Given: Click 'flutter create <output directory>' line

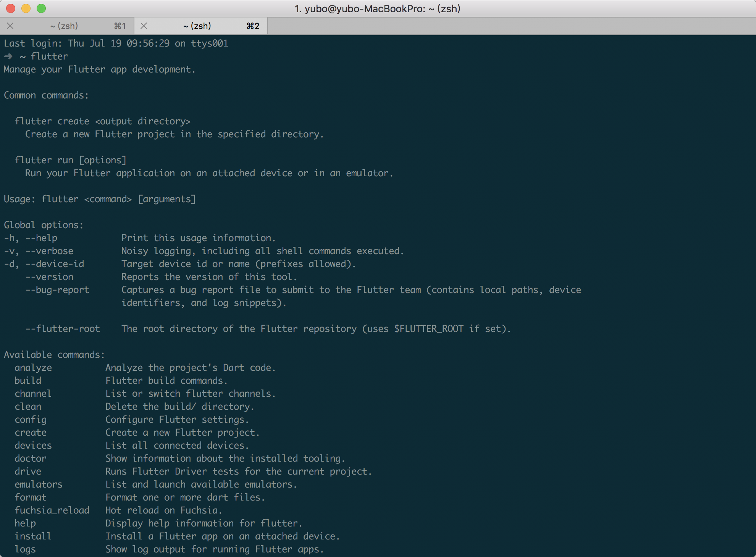Looking at the screenshot, I should [x=103, y=121].
